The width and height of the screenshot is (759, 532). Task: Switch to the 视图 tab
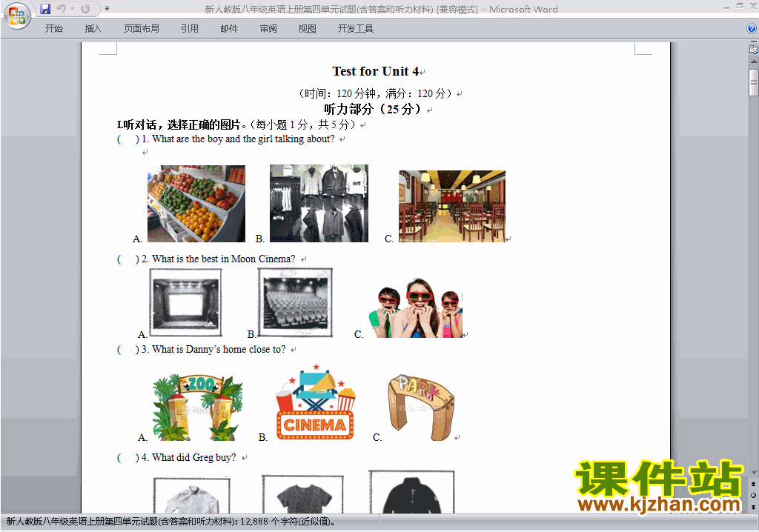click(x=308, y=29)
